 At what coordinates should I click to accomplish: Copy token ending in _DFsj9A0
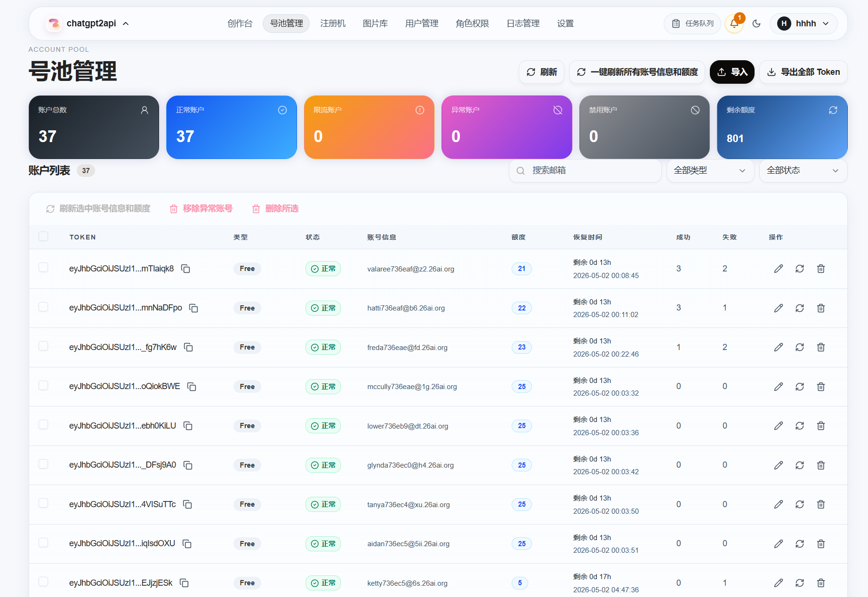pos(188,465)
